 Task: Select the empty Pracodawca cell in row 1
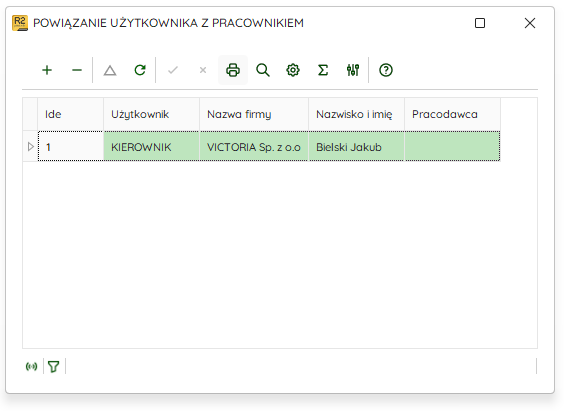(452, 146)
